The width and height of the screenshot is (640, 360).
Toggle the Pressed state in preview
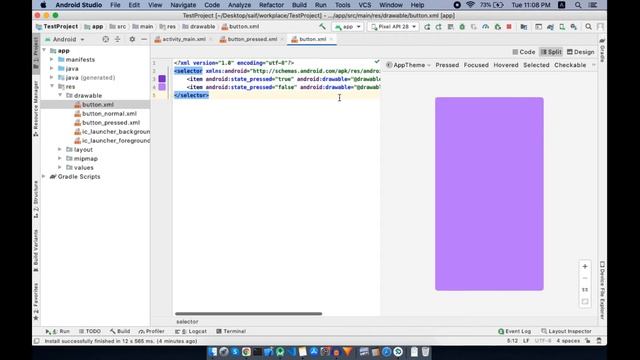pos(447,65)
